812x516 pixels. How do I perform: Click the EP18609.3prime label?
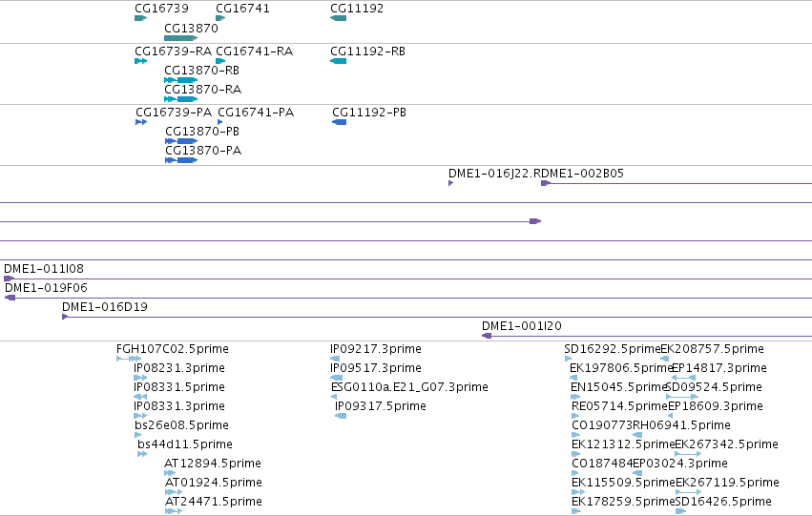716,406
